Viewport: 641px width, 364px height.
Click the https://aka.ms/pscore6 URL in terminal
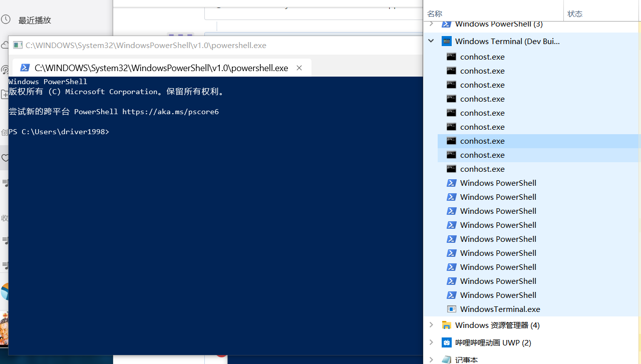point(170,112)
